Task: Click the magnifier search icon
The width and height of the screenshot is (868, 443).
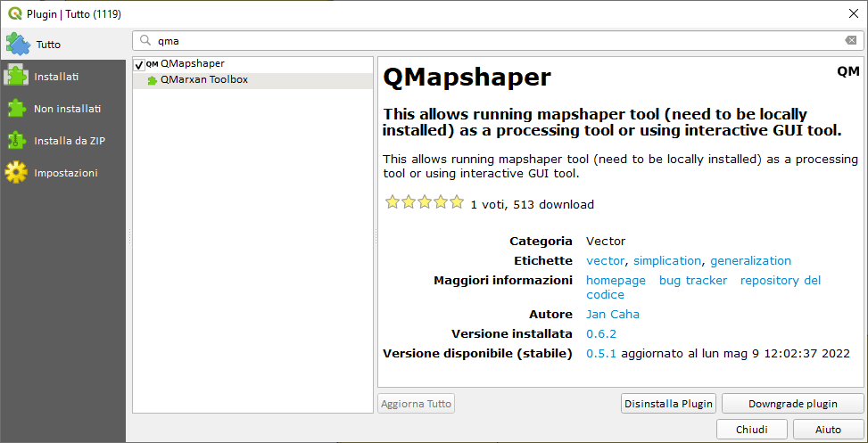Action: click(x=145, y=41)
